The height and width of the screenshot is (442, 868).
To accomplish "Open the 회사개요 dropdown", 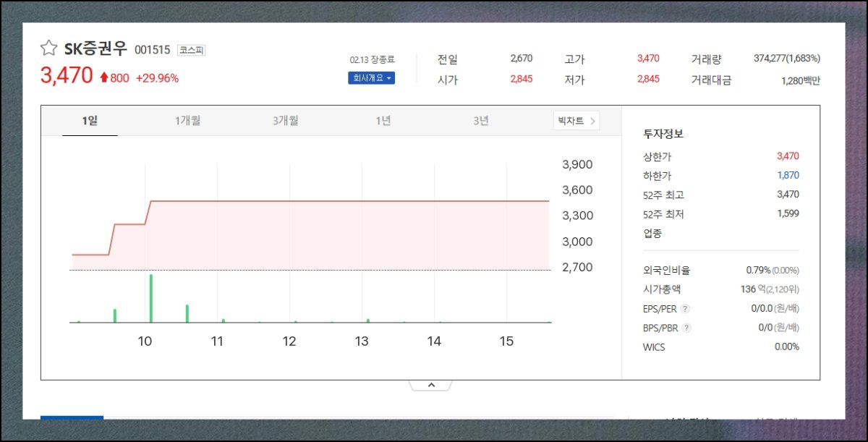I will coord(371,77).
